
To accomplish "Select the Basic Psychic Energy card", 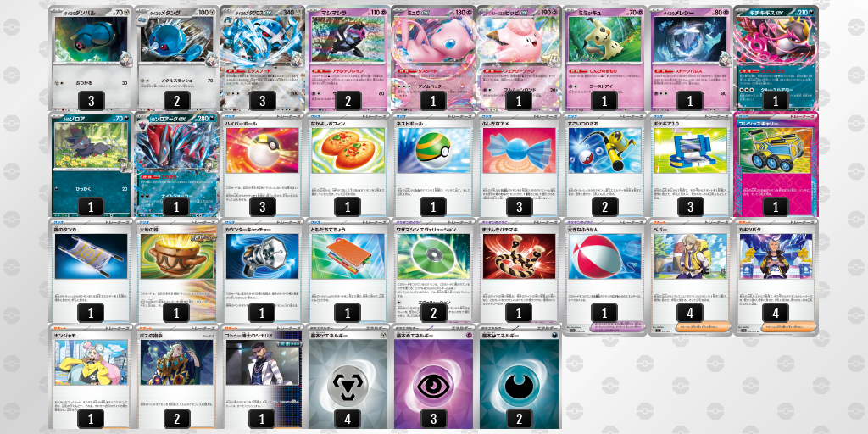I will pyautogui.click(x=433, y=376).
